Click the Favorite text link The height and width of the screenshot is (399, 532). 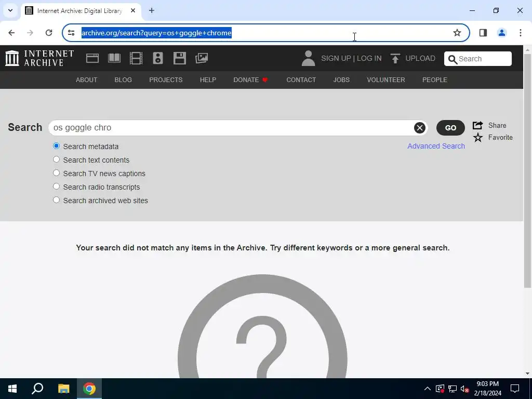500,137
